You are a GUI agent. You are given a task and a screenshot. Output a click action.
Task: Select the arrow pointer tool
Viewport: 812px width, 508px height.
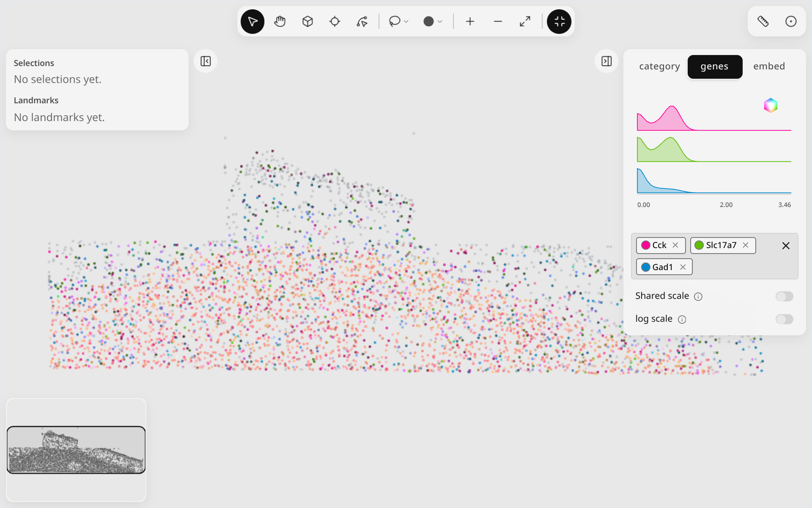point(252,22)
